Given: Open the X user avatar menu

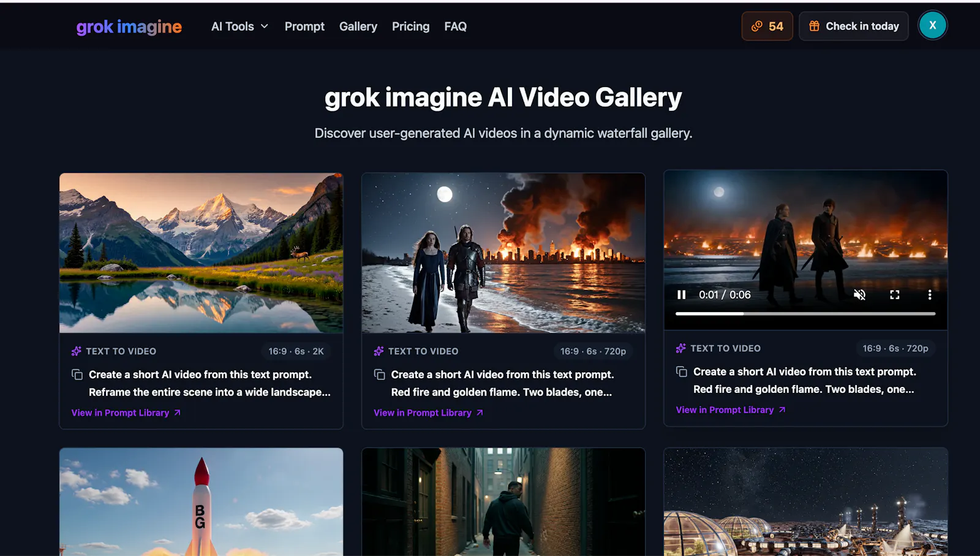Looking at the screenshot, I should coord(932,25).
